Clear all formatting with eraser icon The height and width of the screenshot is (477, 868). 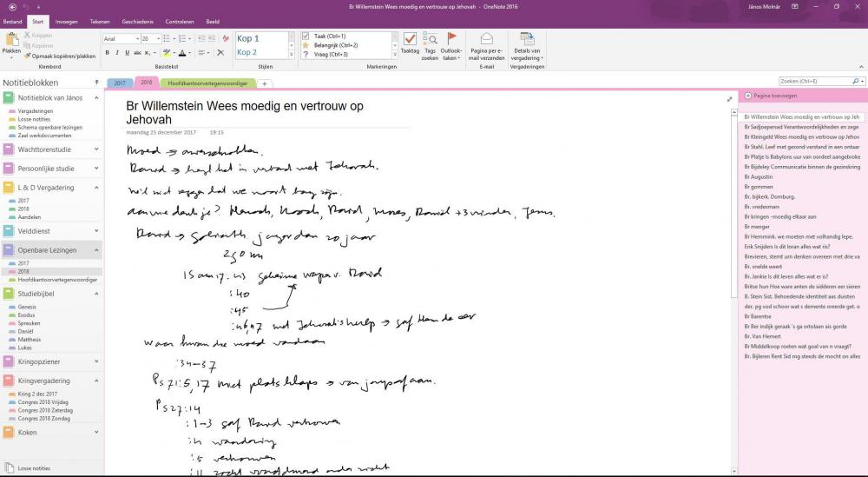coord(226,39)
